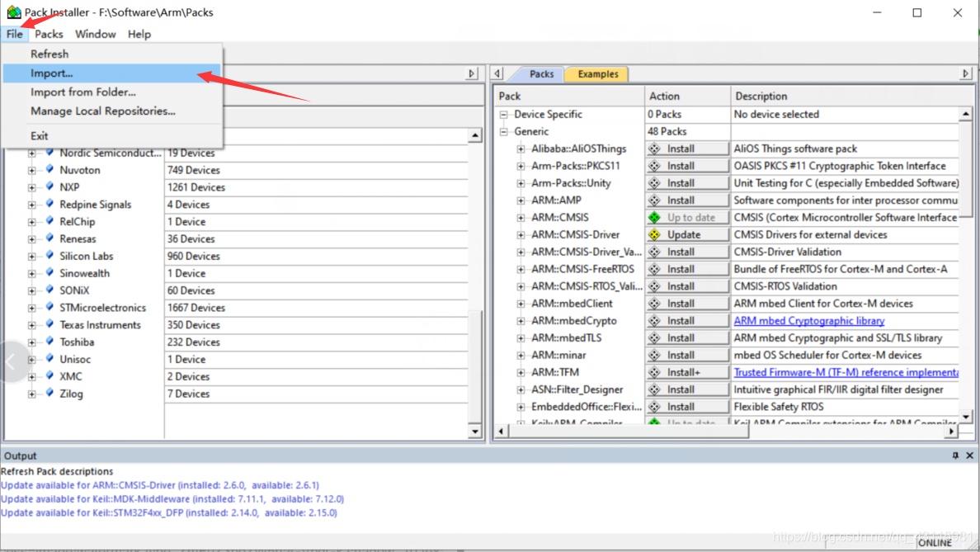
Task: Expand the Nuvoton vendor node
Action: 32,170
